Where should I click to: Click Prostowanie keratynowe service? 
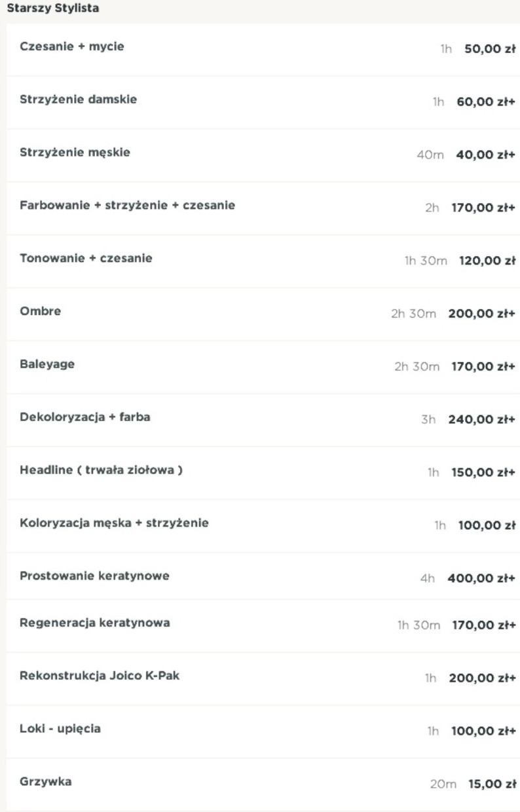(94, 576)
